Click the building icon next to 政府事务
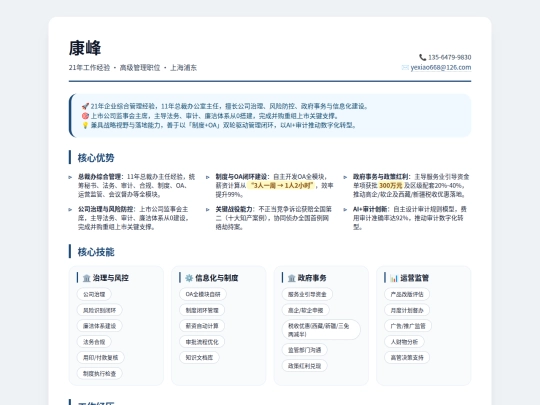This screenshot has width=540, height=405. click(x=291, y=278)
